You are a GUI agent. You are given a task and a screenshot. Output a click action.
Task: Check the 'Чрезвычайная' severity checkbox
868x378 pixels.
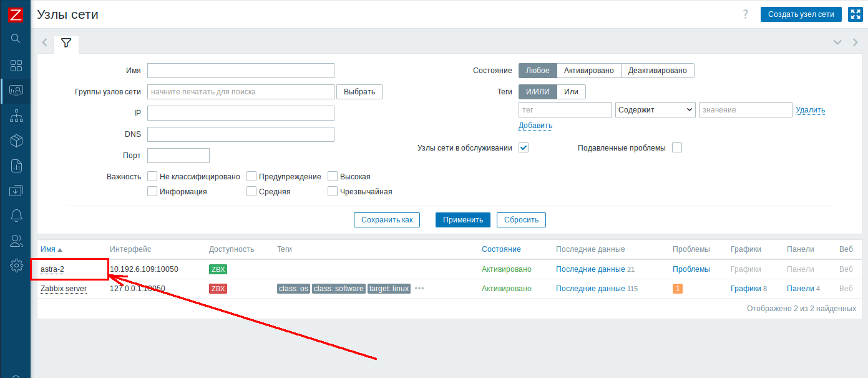pyautogui.click(x=333, y=191)
